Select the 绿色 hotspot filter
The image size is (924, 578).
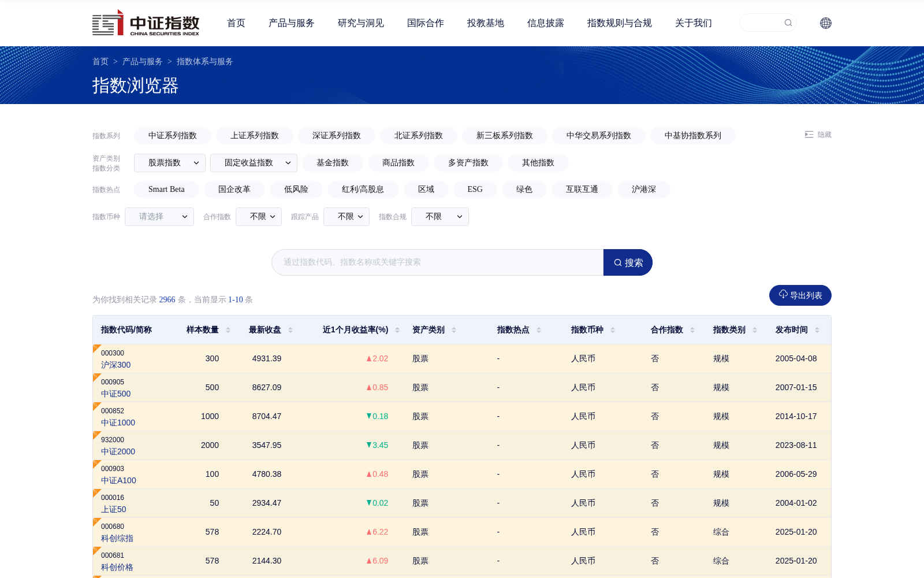coord(524,190)
